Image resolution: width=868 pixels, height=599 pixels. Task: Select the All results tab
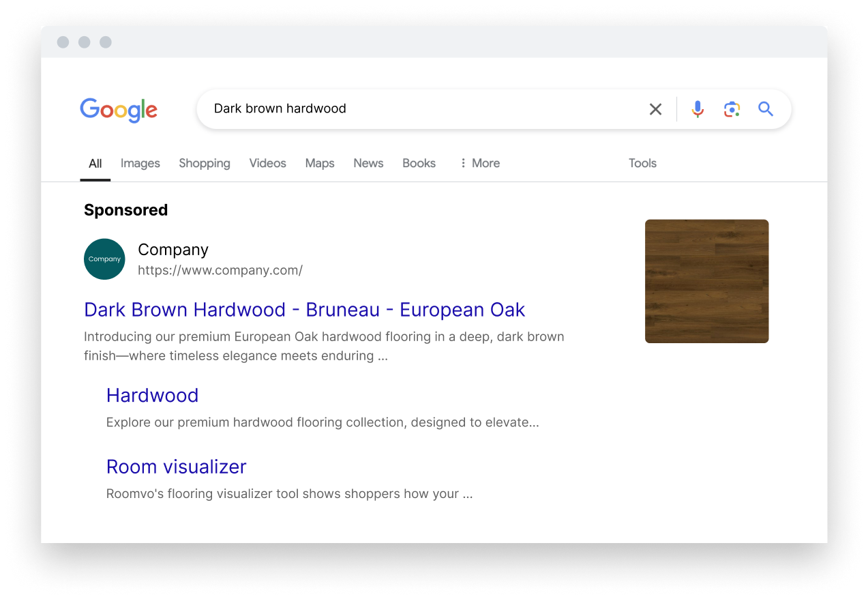click(95, 164)
